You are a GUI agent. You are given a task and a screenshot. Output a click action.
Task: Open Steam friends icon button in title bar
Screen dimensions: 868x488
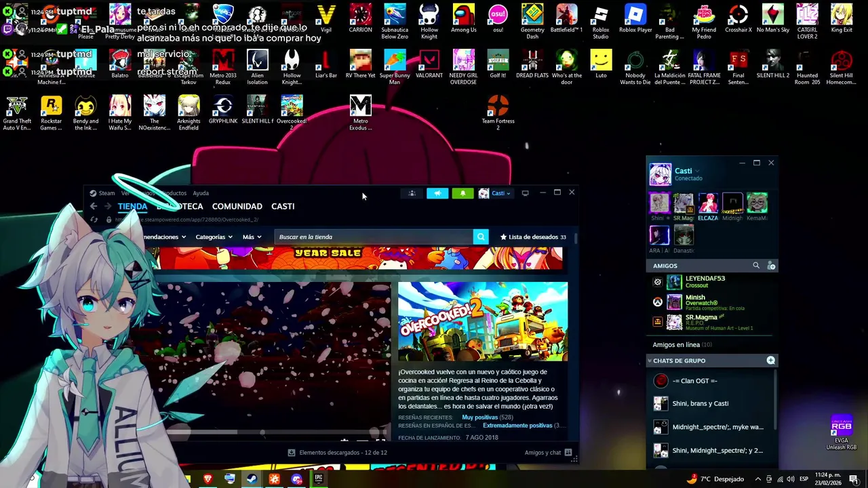click(x=412, y=193)
